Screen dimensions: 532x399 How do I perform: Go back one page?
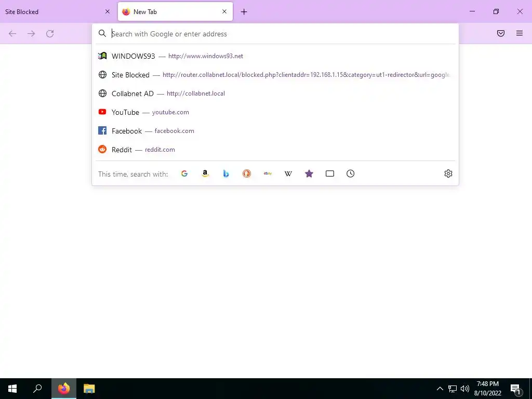coord(12,34)
